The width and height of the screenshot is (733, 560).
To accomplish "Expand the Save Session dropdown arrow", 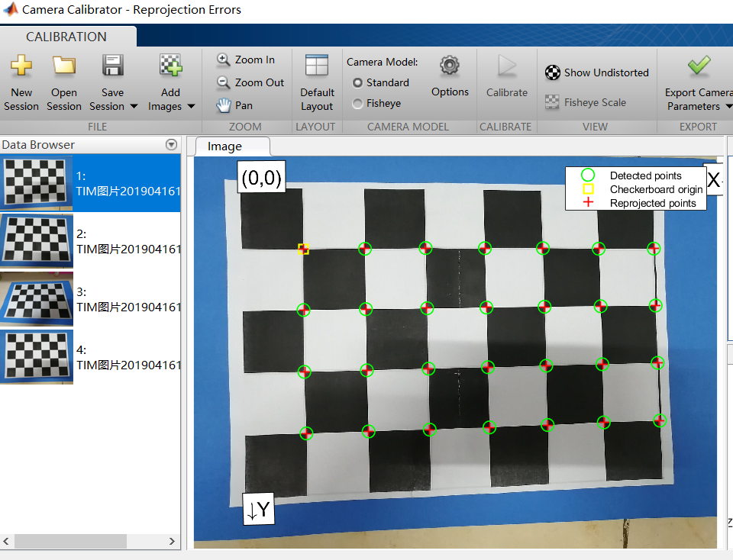I will click(x=134, y=107).
